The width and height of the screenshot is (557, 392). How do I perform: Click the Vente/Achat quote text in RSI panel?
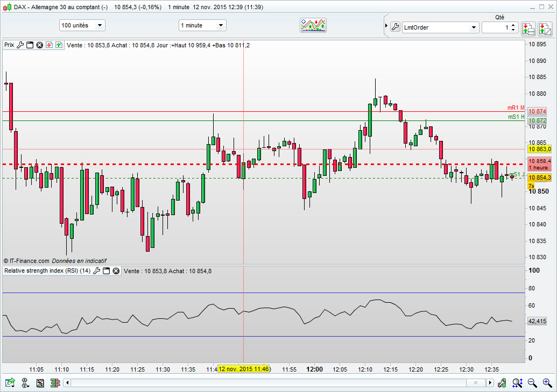click(x=168, y=271)
